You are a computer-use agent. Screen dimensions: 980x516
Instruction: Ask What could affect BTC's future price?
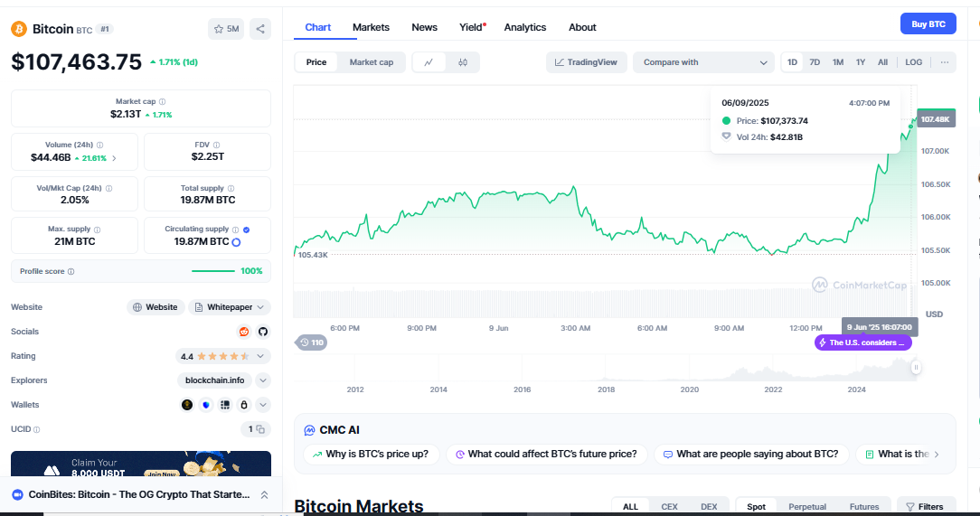coord(547,455)
